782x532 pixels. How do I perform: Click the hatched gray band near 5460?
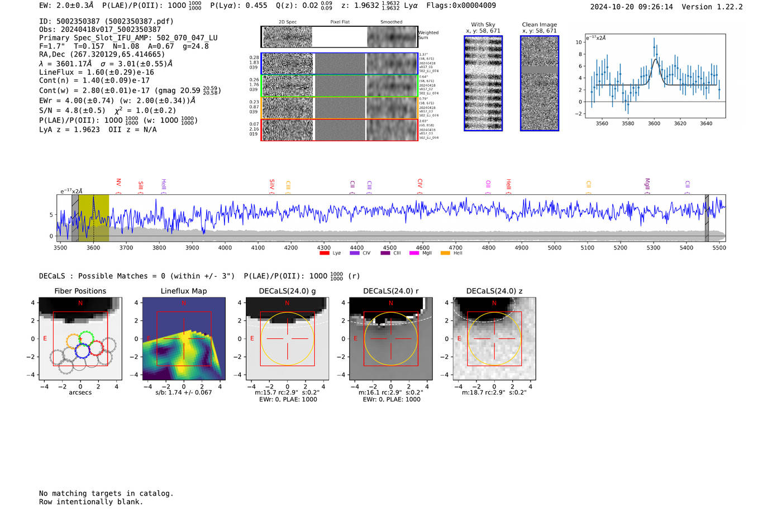tap(707, 218)
